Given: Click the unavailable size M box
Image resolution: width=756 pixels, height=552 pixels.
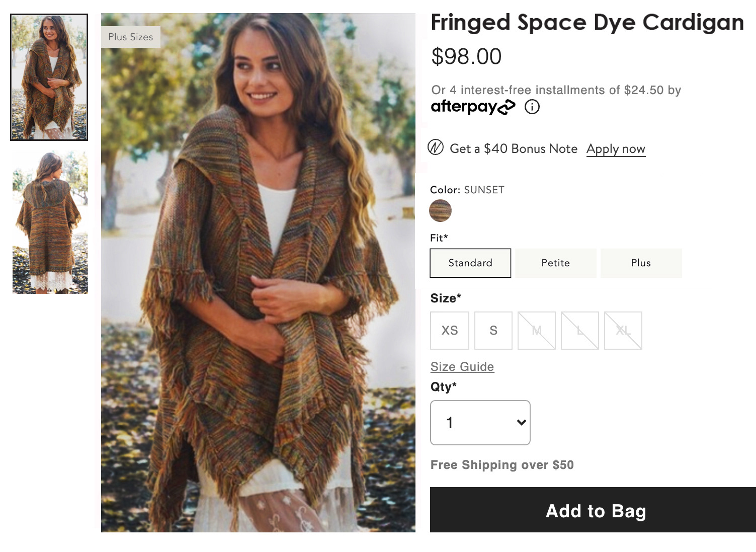Looking at the screenshot, I should (537, 331).
